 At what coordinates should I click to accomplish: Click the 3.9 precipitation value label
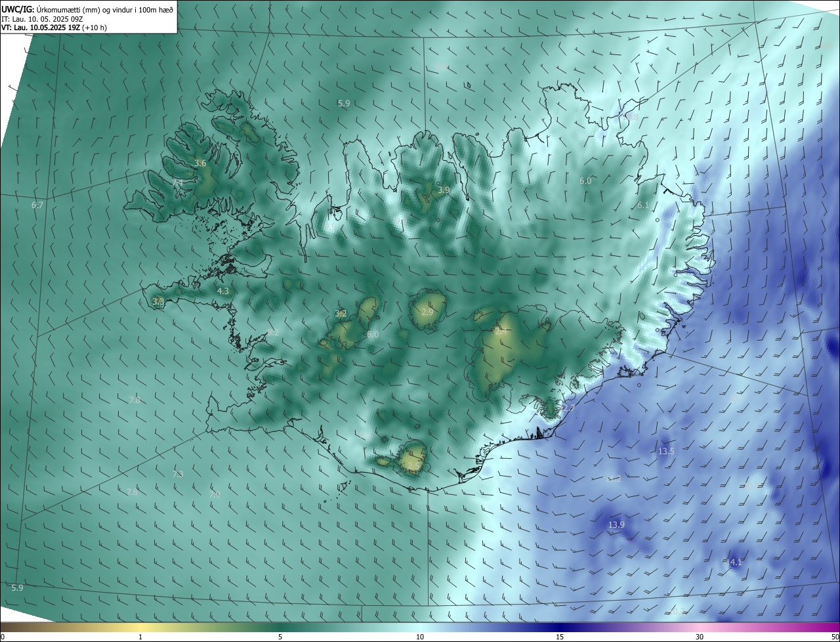pos(444,190)
